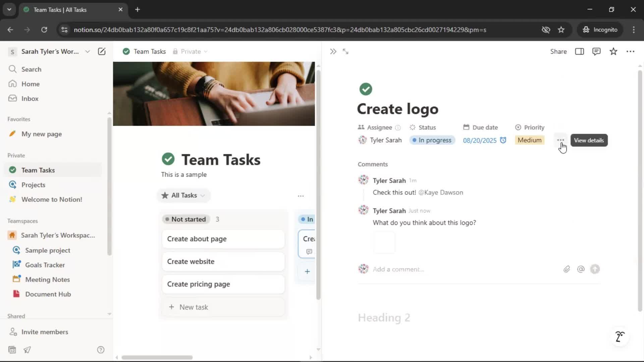Open the tab search dropdown arrow
This screenshot has width=644, height=362.
(x=9, y=9)
